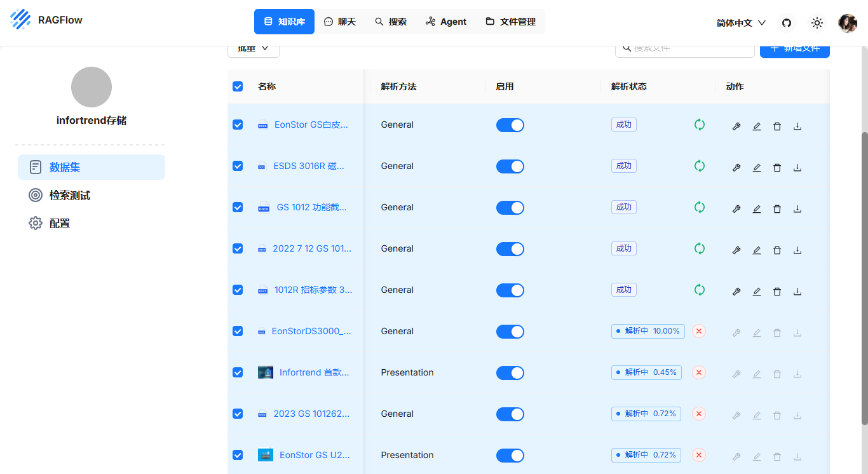This screenshot has width=868, height=474.
Task: Open chunk settings wrench icon for ESDS 3016R
Action: point(736,167)
